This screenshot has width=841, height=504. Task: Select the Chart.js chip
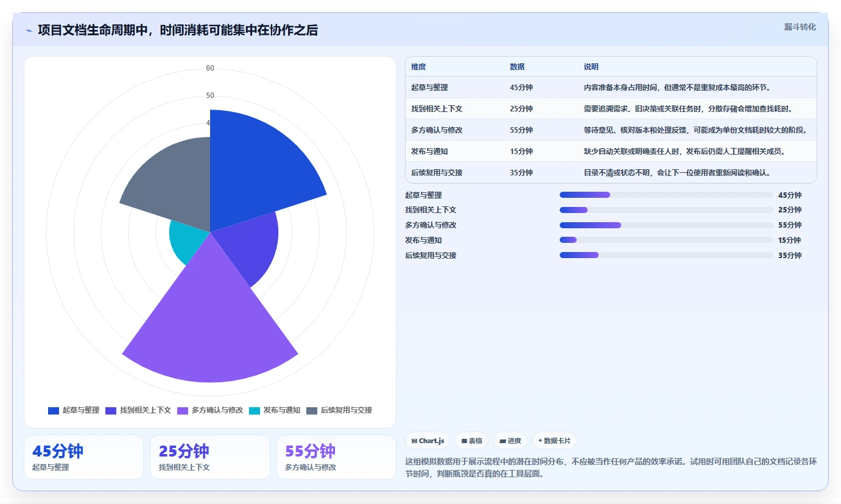[428, 441]
